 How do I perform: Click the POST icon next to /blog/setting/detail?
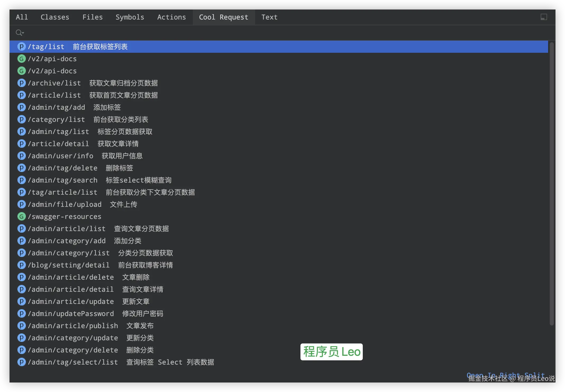(21, 265)
